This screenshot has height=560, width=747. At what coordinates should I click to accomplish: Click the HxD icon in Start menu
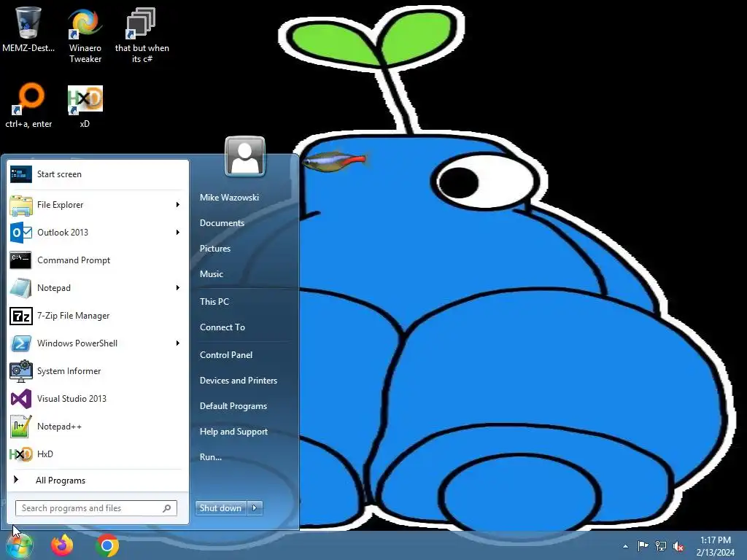click(x=21, y=454)
